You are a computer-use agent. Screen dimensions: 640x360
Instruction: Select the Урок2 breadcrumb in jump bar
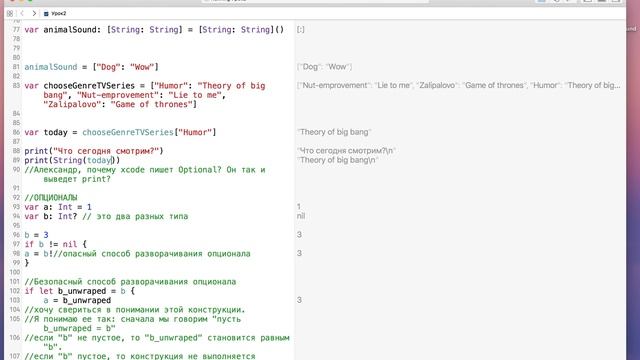[x=58, y=13]
